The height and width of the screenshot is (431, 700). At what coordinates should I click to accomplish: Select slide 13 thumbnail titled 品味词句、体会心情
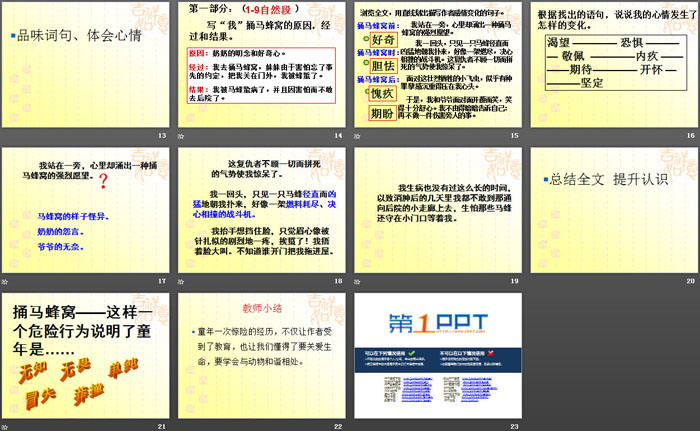point(85,64)
